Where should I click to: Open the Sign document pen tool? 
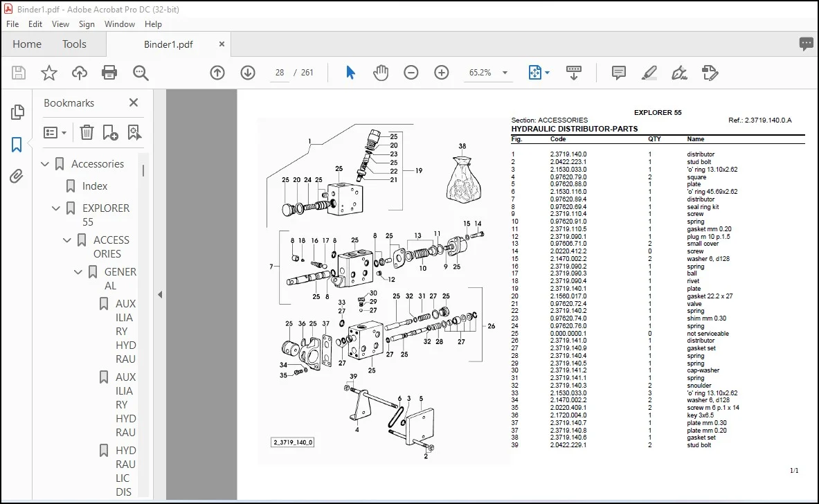tap(679, 73)
